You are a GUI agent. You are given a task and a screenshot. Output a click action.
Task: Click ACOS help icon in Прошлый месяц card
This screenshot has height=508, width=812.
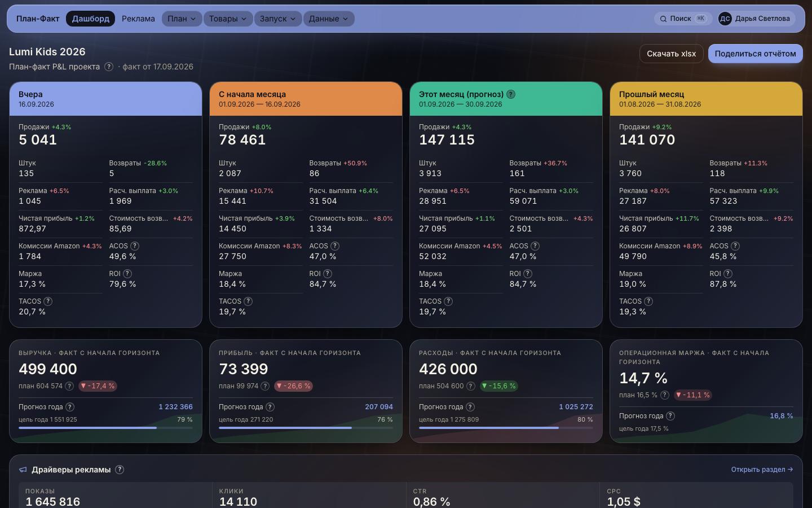735,246
